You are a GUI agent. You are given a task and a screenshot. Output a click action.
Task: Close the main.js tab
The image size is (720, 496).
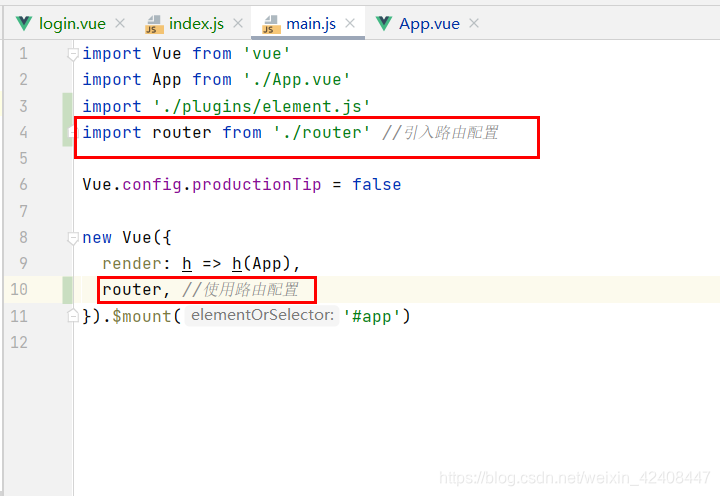coord(350,23)
